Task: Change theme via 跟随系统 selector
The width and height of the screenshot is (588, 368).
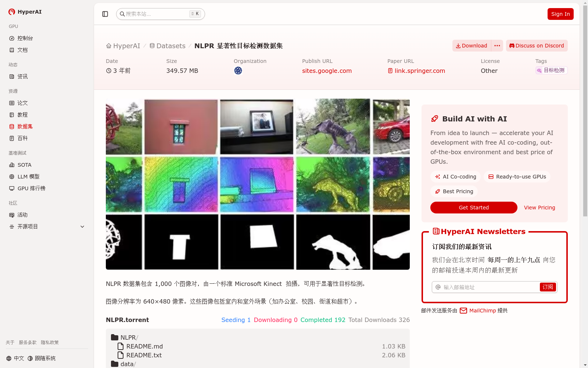Action: coord(42,358)
